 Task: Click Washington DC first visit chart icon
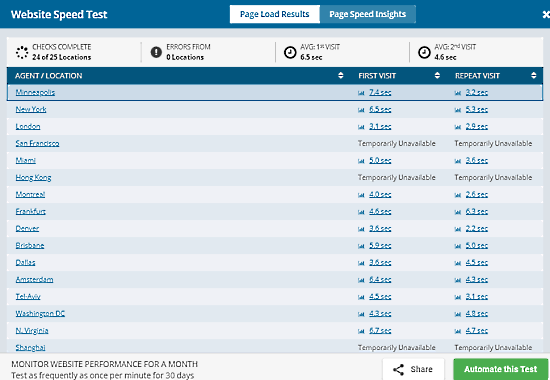(361, 314)
